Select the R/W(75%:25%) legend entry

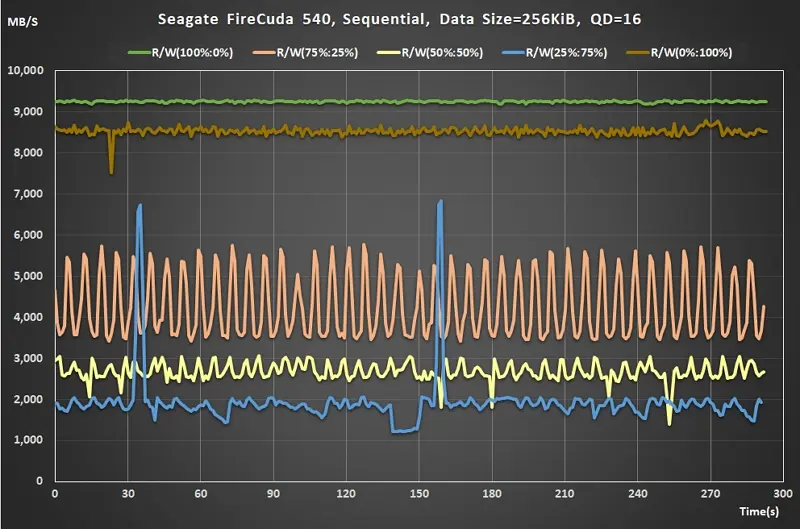pos(306,53)
